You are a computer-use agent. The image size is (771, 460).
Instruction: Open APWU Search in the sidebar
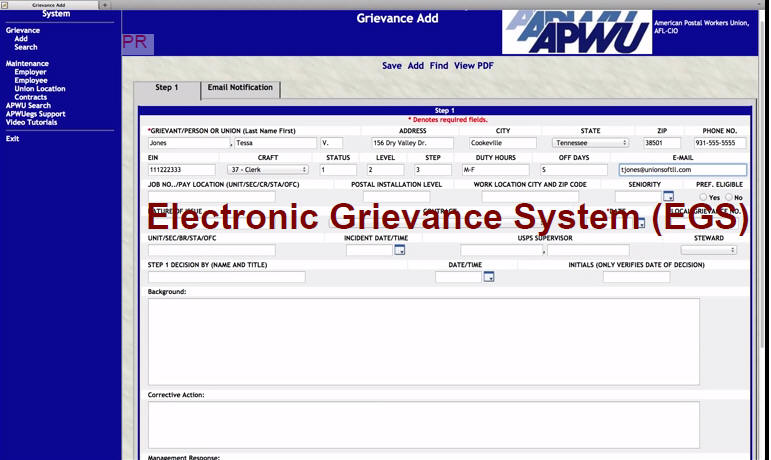pyautogui.click(x=28, y=106)
